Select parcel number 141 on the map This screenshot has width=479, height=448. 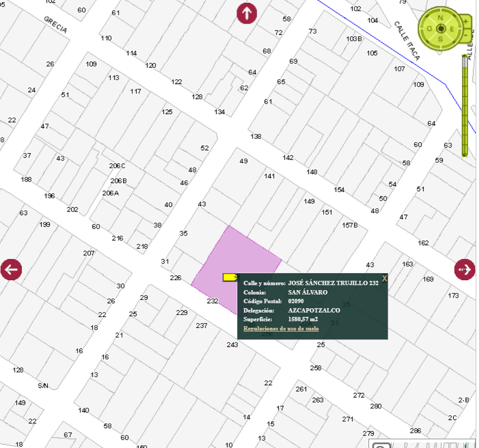click(269, 176)
